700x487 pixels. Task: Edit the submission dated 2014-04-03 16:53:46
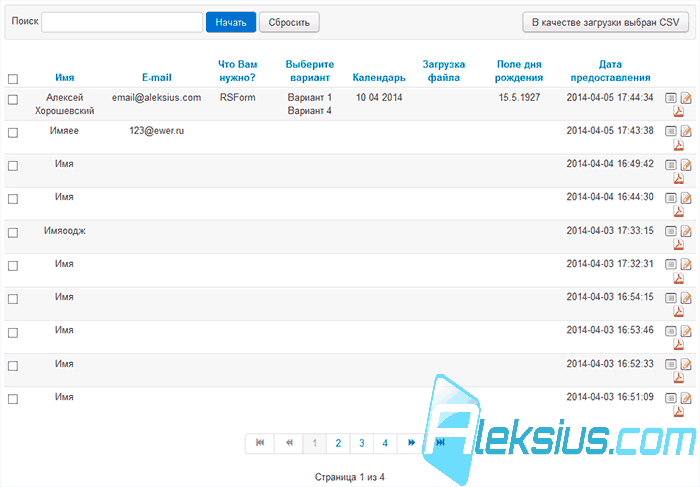point(686,330)
